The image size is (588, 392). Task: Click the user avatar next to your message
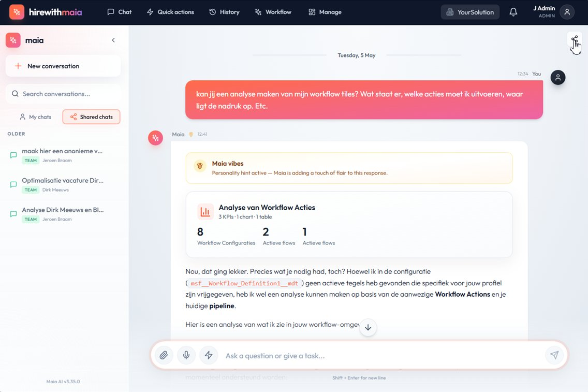pyautogui.click(x=558, y=77)
